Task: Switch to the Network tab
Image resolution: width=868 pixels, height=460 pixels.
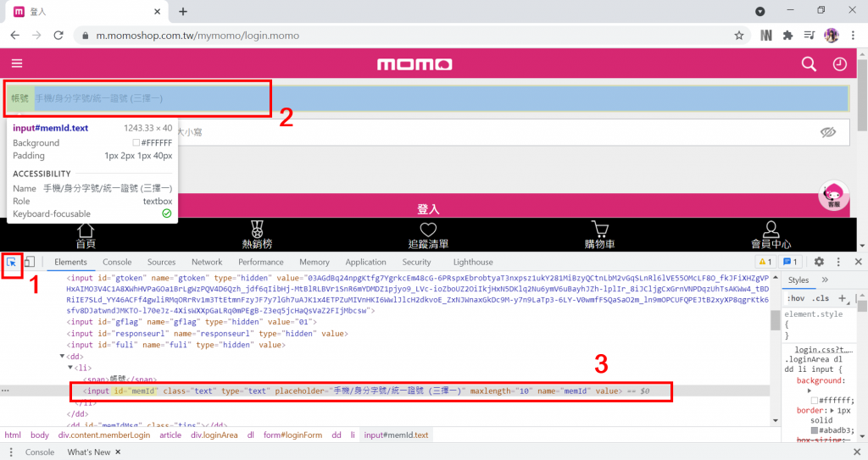Action: point(207,262)
